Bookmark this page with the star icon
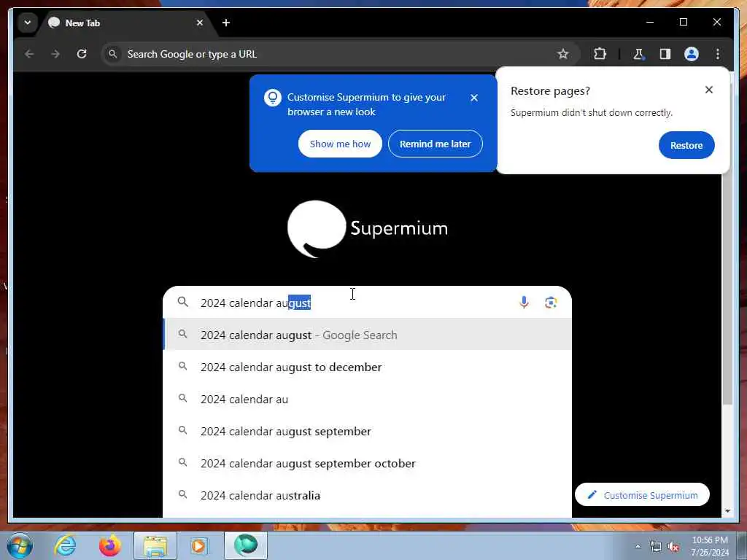The height and width of the screenshot is (560, 747). (x=562, y=54)
